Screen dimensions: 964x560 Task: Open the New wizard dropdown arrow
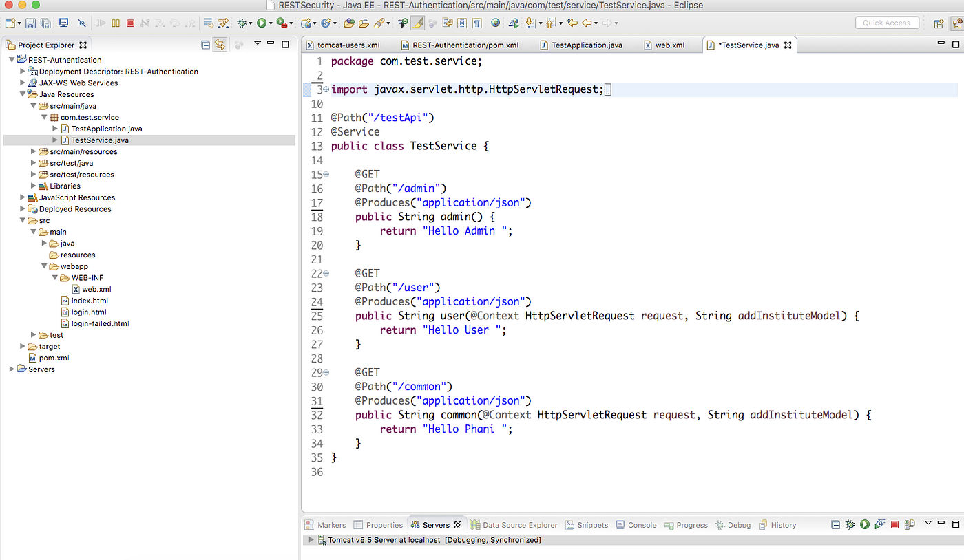coord(18,24)
